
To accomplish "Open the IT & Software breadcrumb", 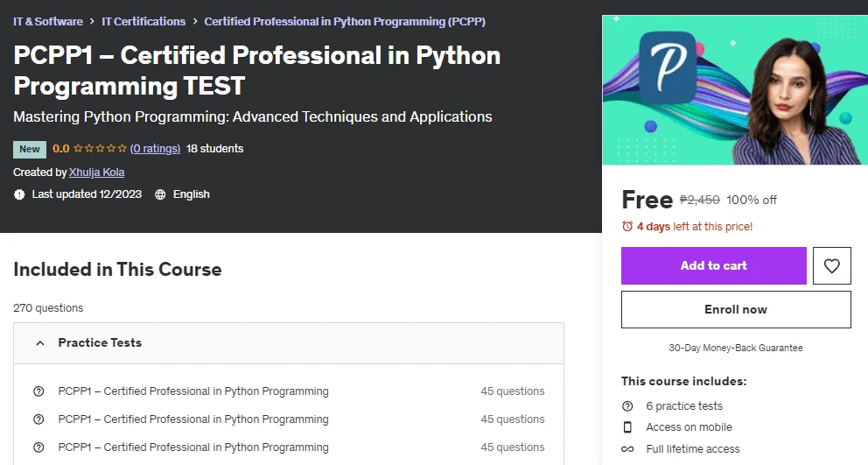I will [48, 22].
